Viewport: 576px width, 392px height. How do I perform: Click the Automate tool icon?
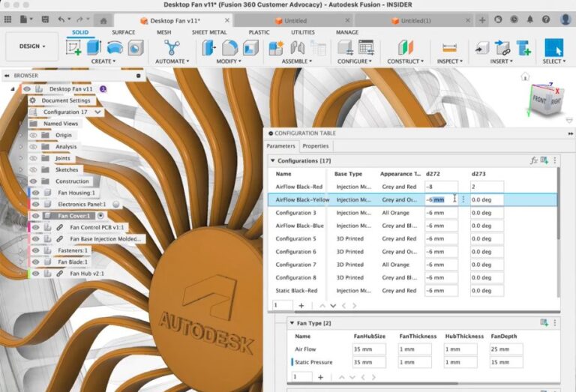[x=173, y=46]
